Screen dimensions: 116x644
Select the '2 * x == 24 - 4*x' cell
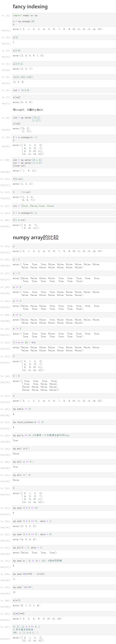click(x=64, y=343)
